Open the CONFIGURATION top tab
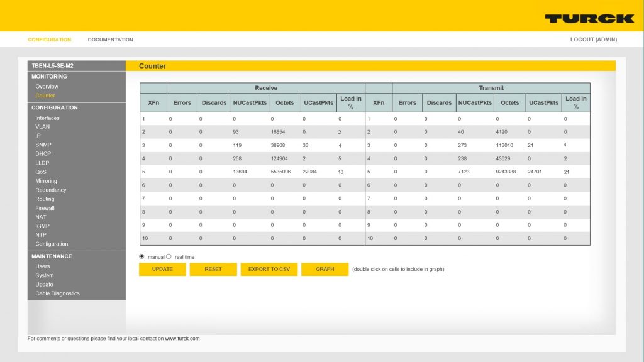Screen dimensions: 644x362 tap(50, 40)
